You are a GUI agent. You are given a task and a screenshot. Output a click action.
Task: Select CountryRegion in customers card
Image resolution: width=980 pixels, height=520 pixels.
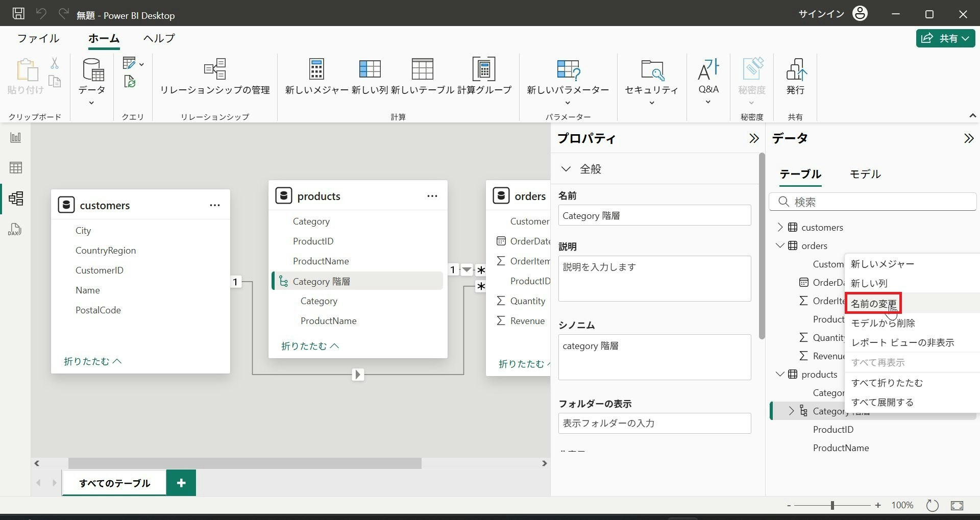106,250
